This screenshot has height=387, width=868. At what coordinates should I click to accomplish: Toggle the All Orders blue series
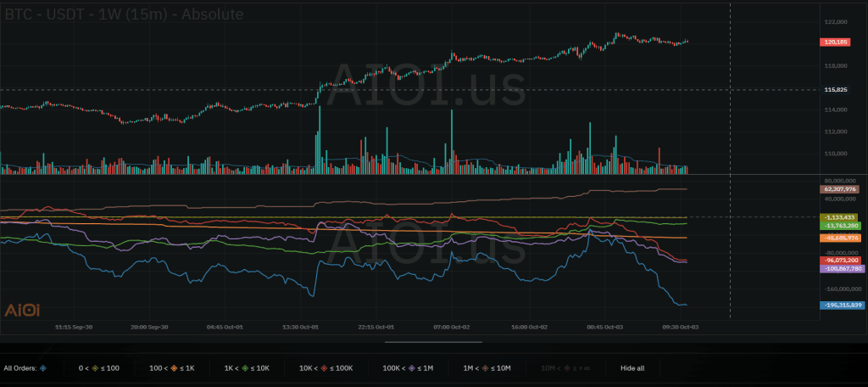pos(25,368)
